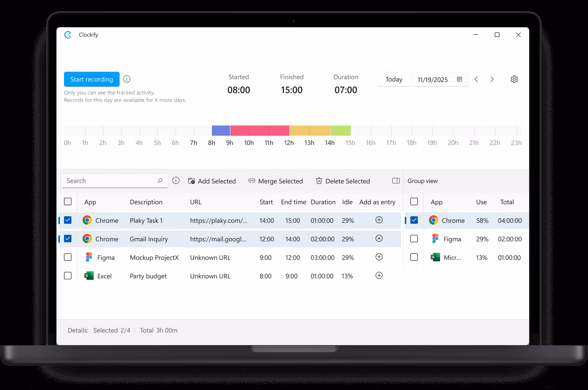Open the calendar date picker
588x390 pixels.
click(x=460, y=79)
